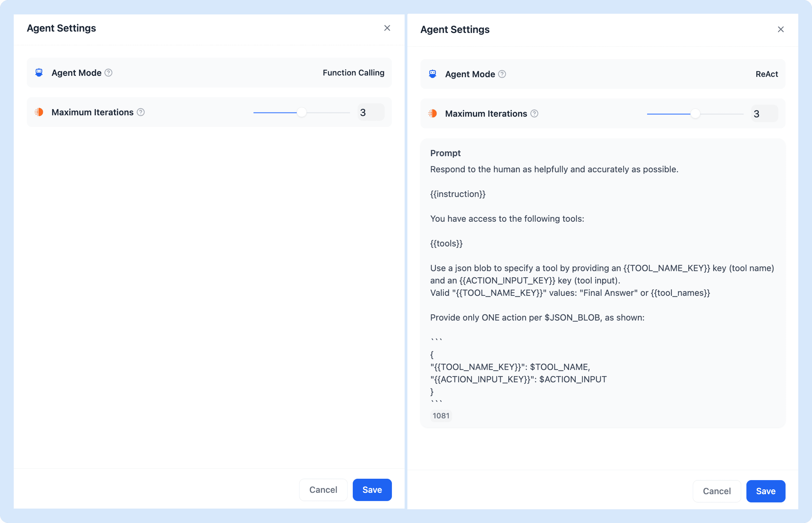Close the left Agent Settings dialog
812x523 pixels.
[387, 28]
